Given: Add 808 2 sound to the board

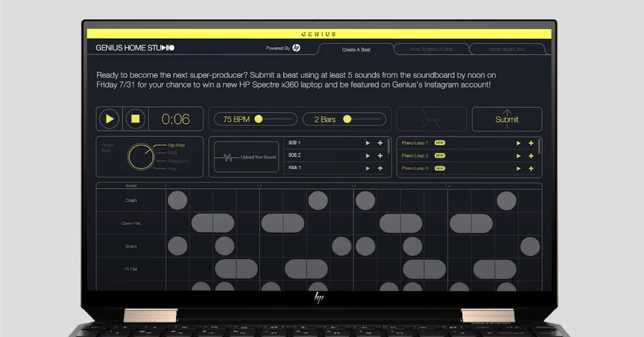Looking at the screenshot, I should [380, 155].
